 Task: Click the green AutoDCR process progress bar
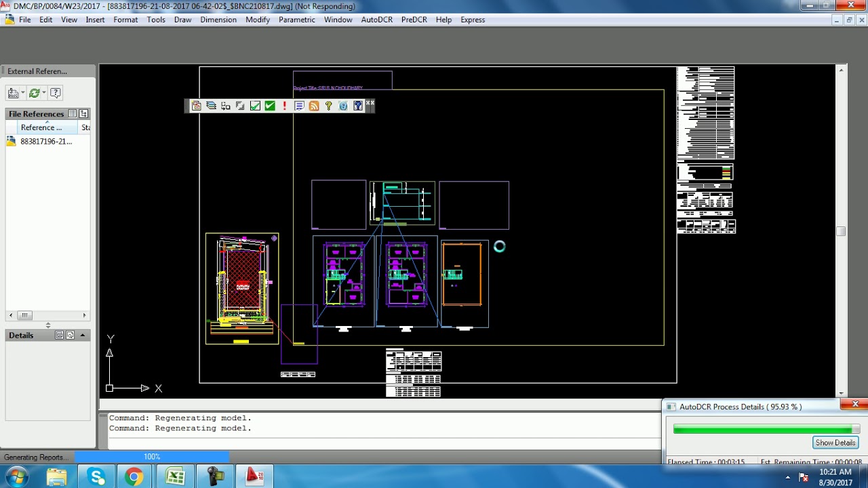tap(766, 429)
